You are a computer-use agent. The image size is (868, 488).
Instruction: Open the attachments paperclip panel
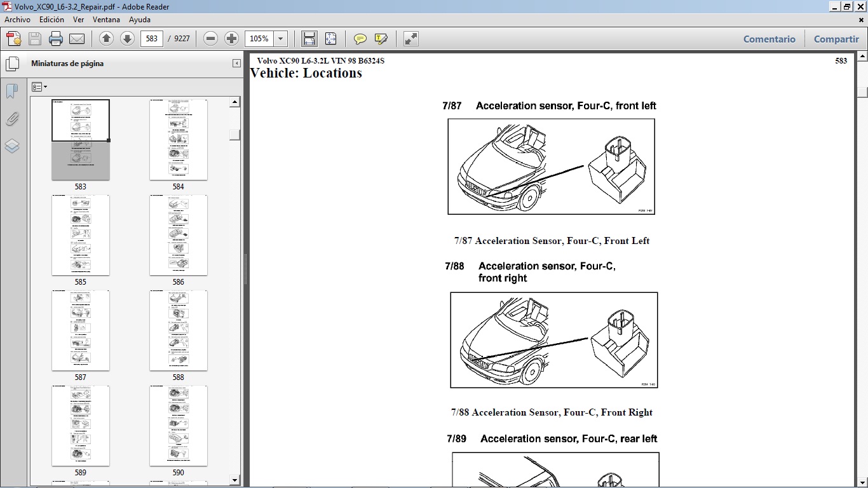(12, 119)
